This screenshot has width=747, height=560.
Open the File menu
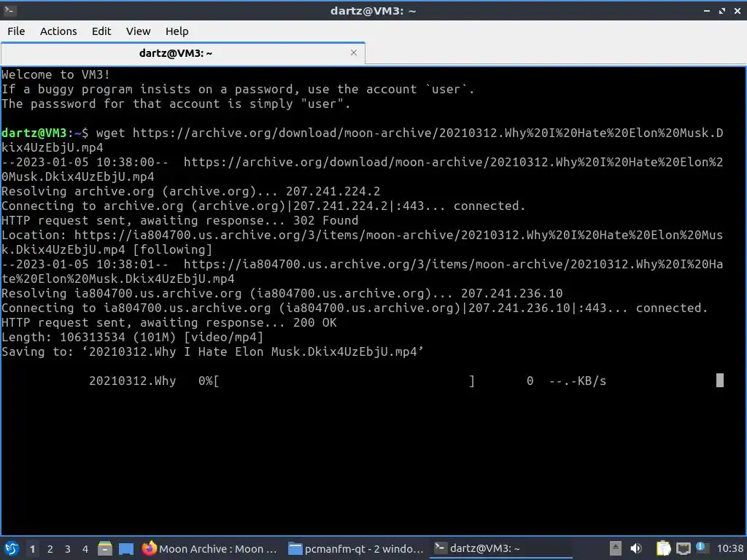coord(16,31)
